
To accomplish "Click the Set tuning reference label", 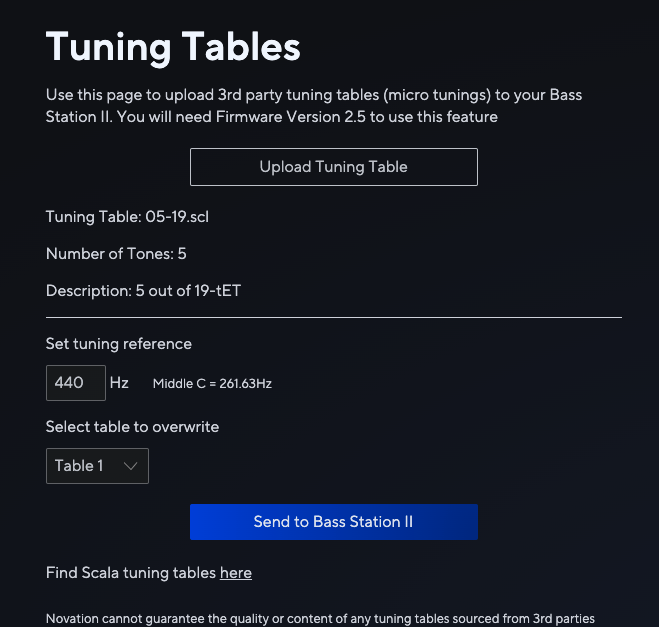I will click(x=119, y=344).
